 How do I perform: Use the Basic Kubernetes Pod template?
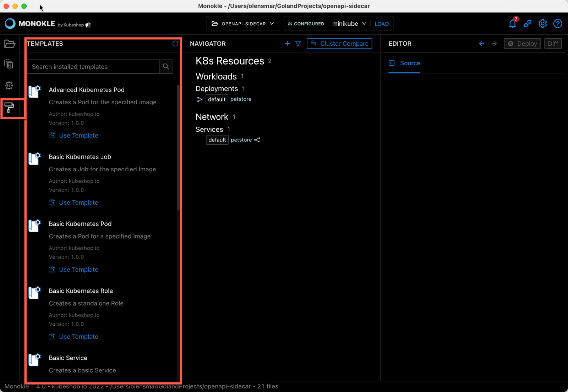[73, 270]
